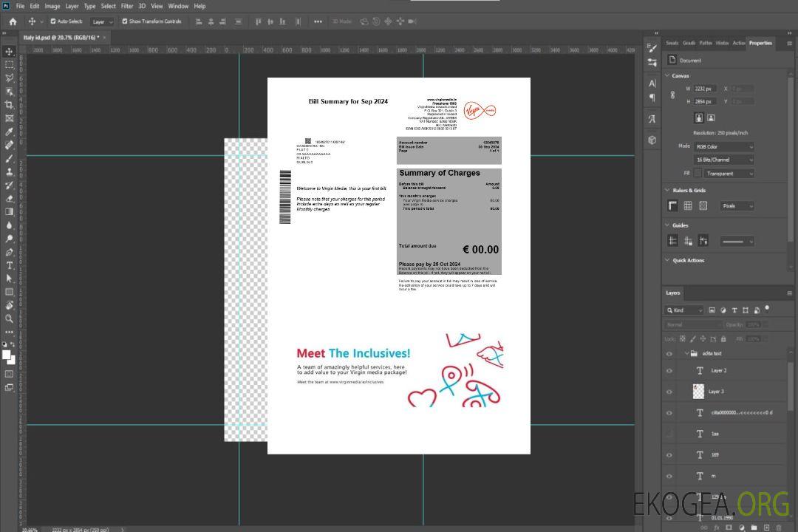Screen dimensions: 798x532
Task: Open the RGB Color mode dropdown
Action: point(723,146)
